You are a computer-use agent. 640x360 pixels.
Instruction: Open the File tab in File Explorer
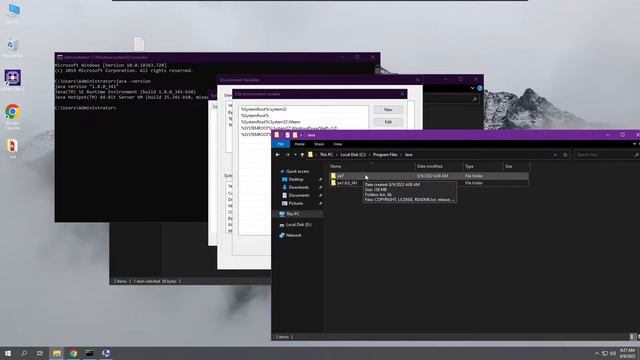click(x=281, y=144)
